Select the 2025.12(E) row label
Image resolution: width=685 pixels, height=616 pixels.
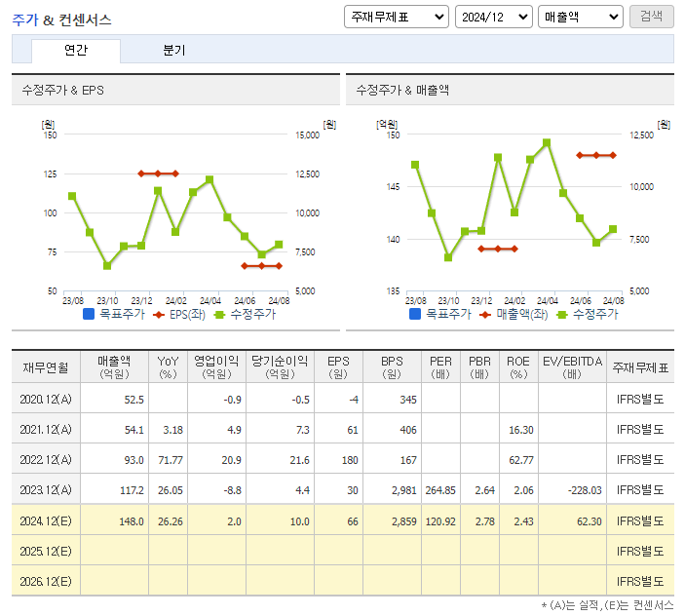(x=46, y=551)
